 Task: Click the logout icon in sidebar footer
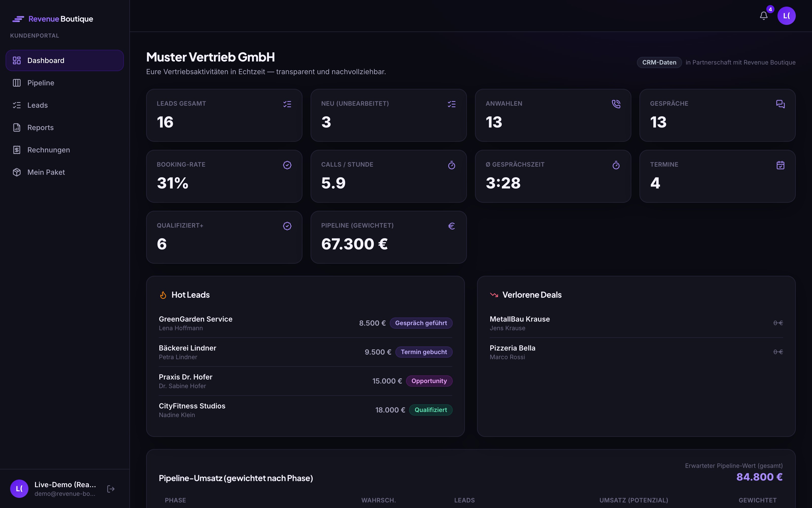click(111, 489)
